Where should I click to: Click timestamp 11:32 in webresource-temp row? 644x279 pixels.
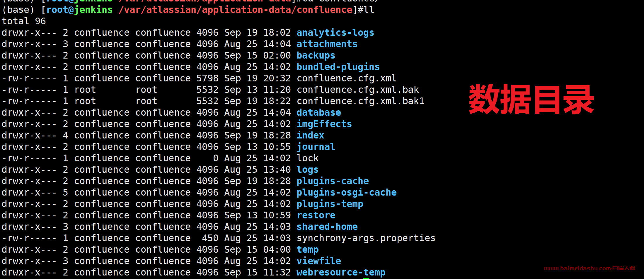tap(277, 273)
